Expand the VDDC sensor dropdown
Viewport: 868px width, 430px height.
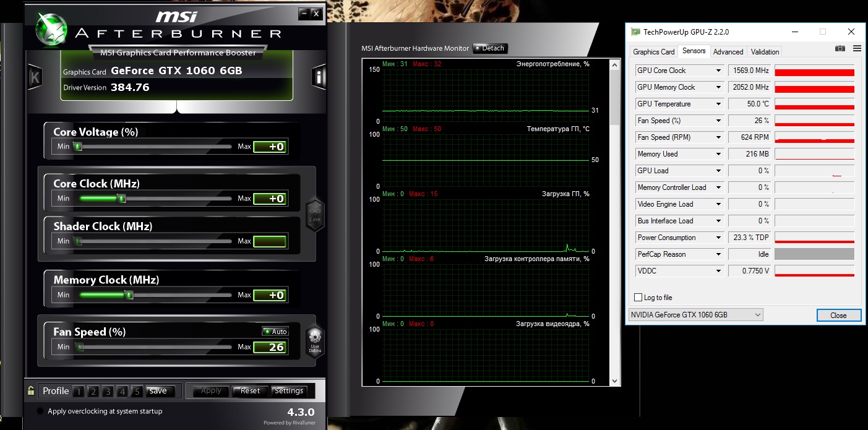[718, 271]
